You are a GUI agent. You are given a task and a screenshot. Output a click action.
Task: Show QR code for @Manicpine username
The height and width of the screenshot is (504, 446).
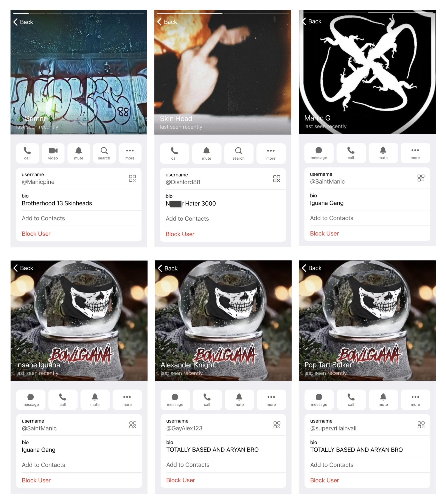click(132, 178)
